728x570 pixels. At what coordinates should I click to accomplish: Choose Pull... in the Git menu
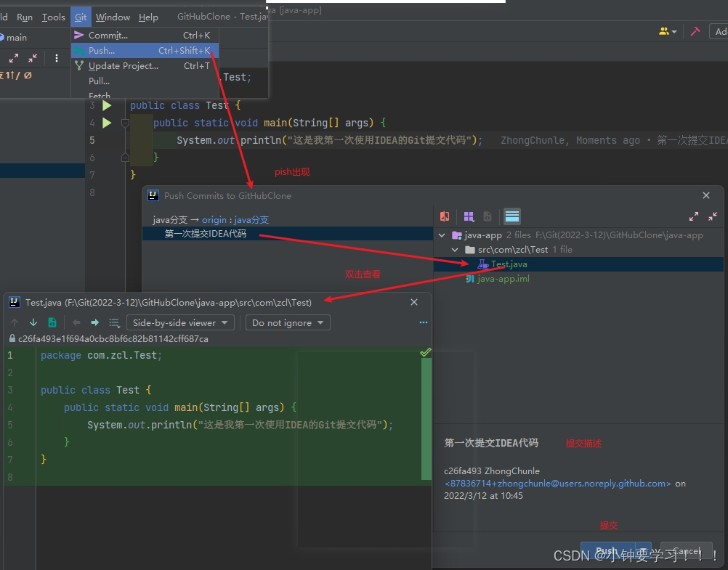(x=145, y=81)
